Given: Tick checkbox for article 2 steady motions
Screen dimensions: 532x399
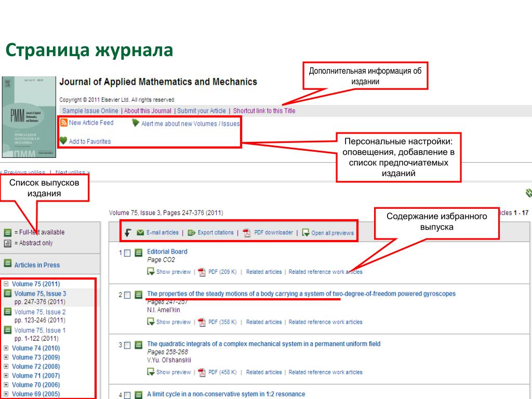Looking at the screenshot, I should (127, 295).
